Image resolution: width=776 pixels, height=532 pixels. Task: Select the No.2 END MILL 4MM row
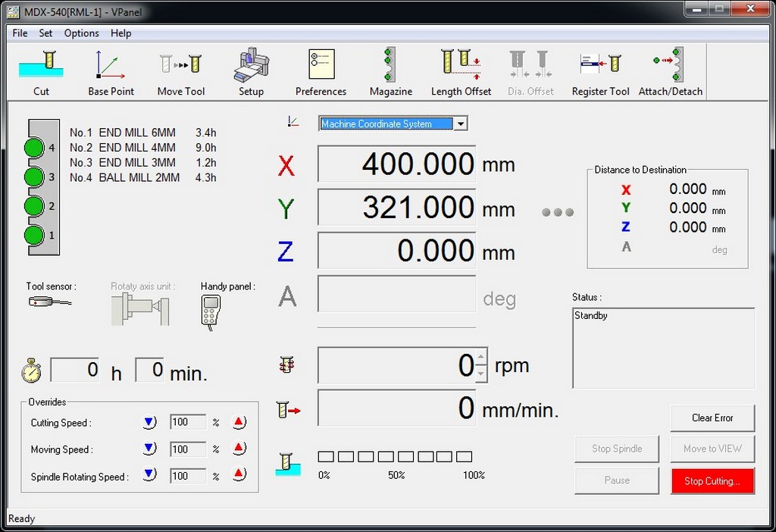click(142, 148)
